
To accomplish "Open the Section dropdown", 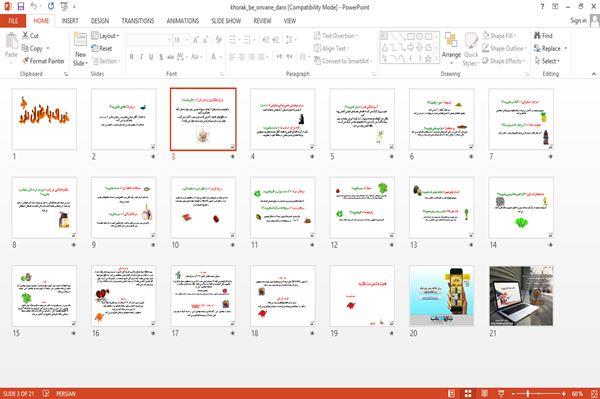I will tap(106, 61).
